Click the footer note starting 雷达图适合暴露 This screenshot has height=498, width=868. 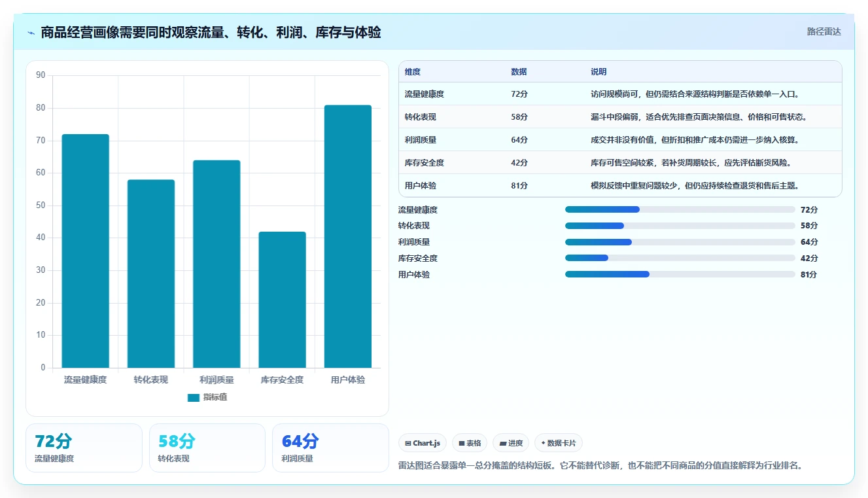600,466
